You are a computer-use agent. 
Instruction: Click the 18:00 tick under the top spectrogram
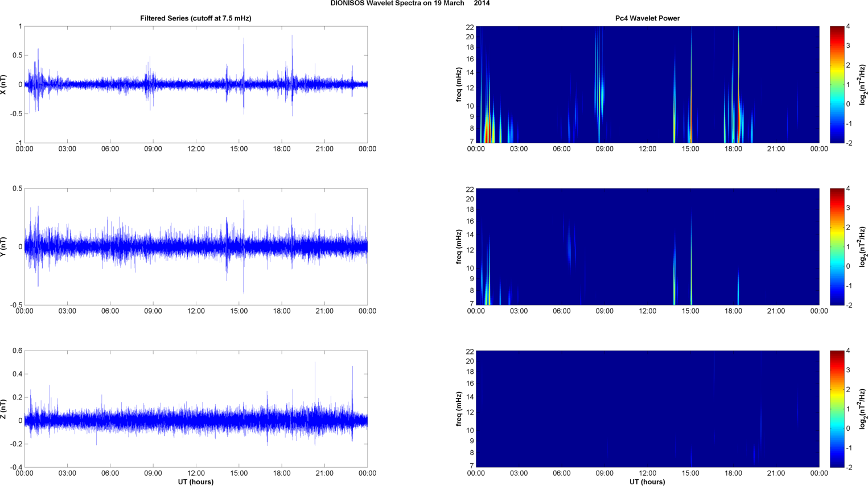pyautogui.click(x=733, y=149)
